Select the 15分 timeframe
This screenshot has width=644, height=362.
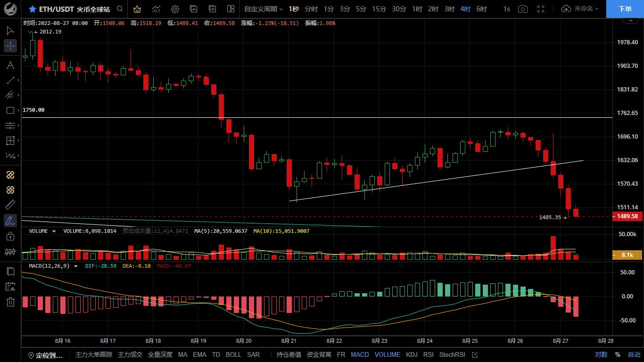coord(379,9)
